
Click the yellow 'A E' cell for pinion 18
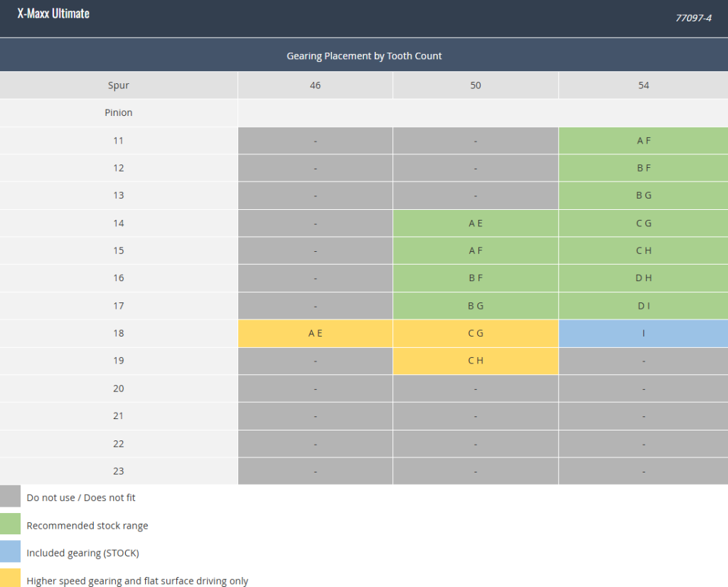[x=315, y=333]
